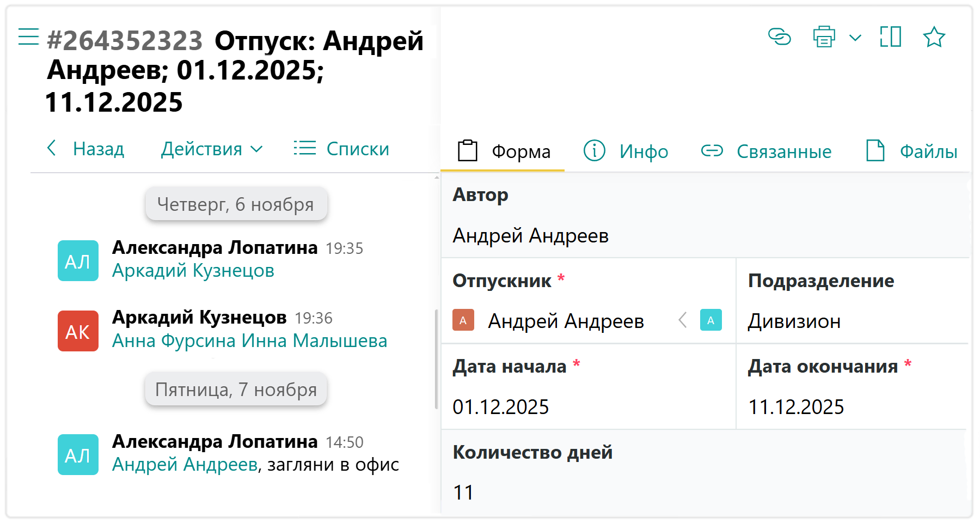980x523 pixels.
Task: Open the Действия dropdown menu
Action: click(211, 149)
